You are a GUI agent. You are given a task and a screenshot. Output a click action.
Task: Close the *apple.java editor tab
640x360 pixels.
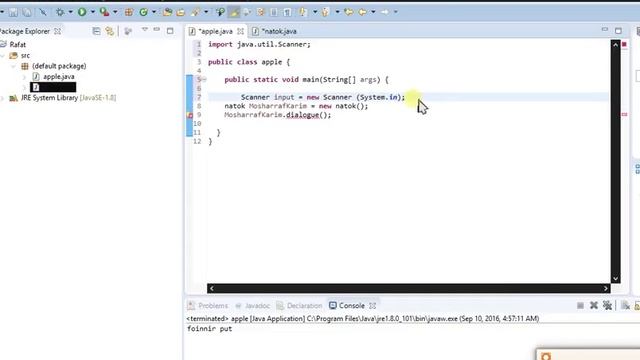240,31
